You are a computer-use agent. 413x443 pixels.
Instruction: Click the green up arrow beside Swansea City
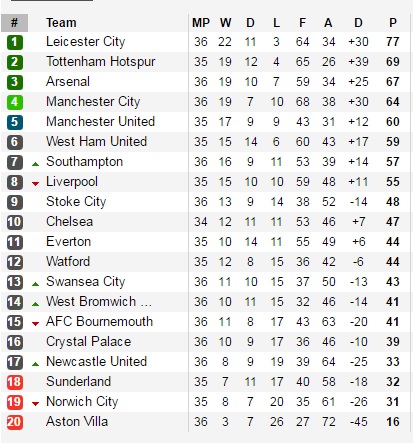pyautogui.click(x=35, y=284)
